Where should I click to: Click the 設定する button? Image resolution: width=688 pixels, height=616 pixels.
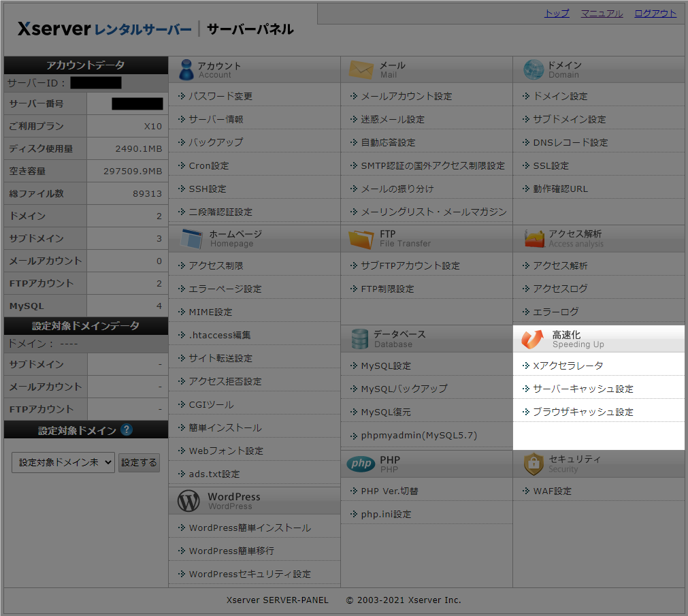tap(139, 462)
